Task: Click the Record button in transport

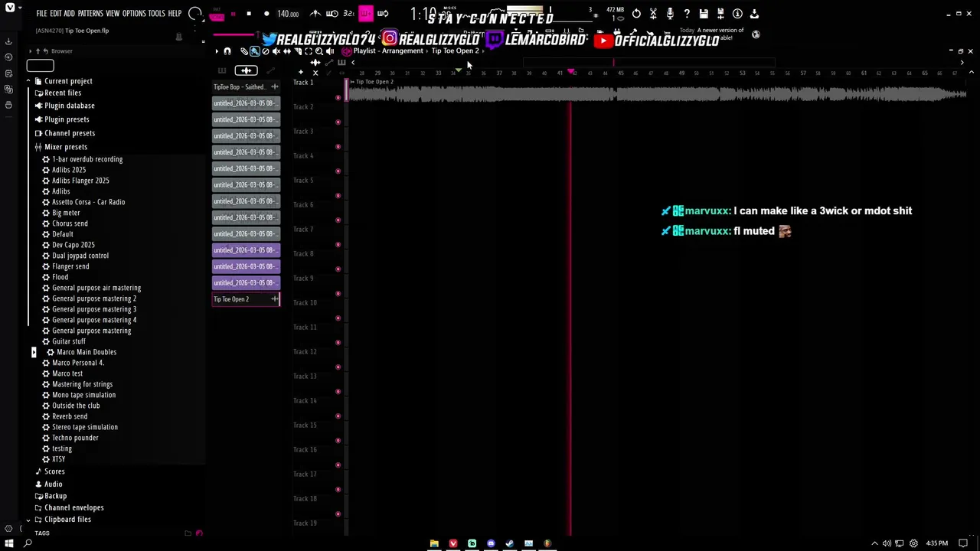Action: point(266,14)
